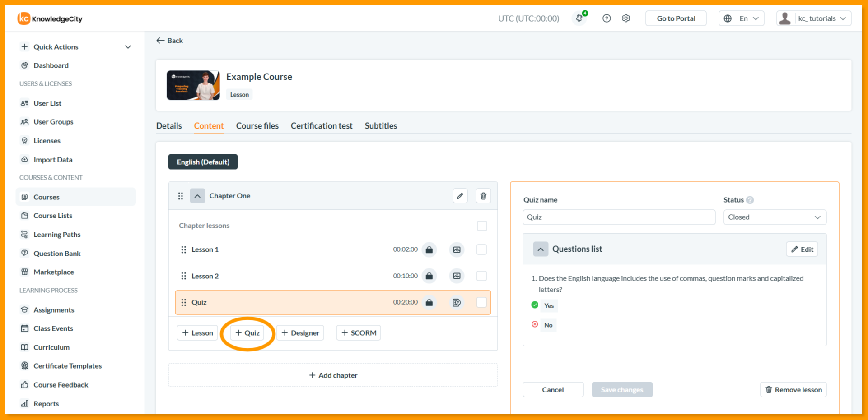Click the lock icon on Lesson 2

(429, 276)
